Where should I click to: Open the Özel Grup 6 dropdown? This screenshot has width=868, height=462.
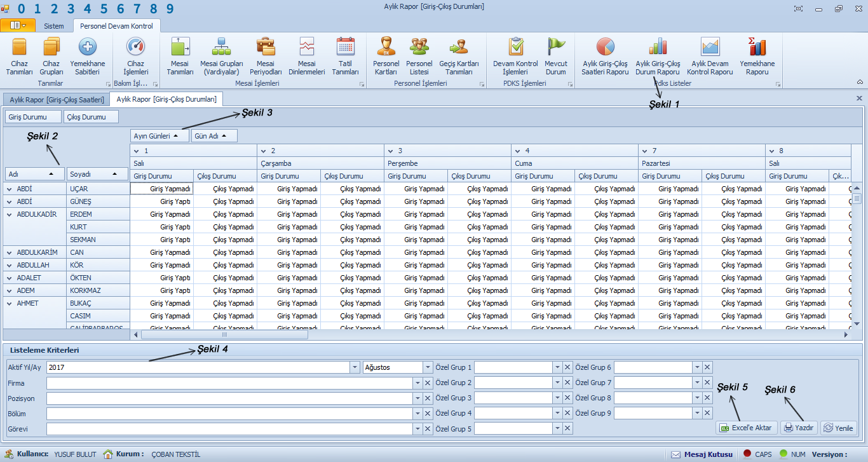[697, 367]
